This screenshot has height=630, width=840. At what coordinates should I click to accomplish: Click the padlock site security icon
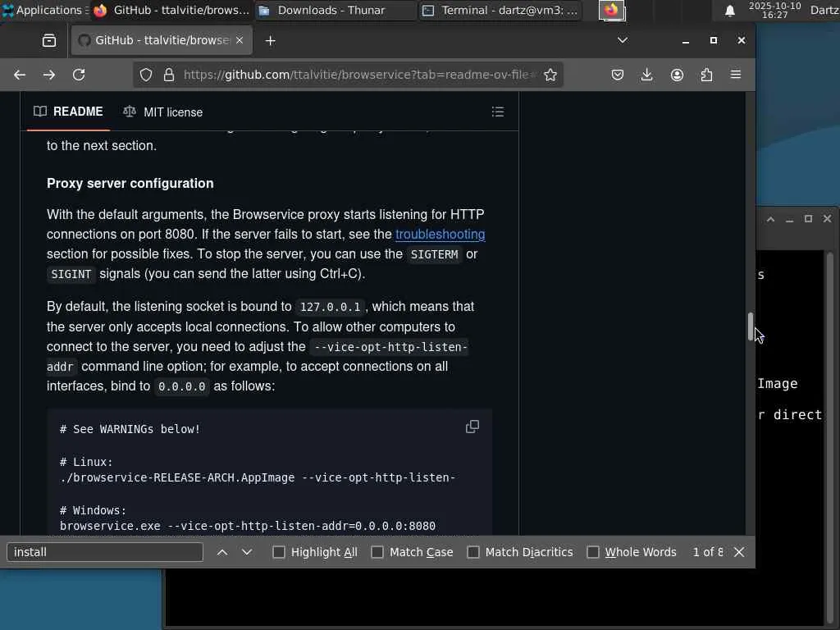click(x=169, y=75)
